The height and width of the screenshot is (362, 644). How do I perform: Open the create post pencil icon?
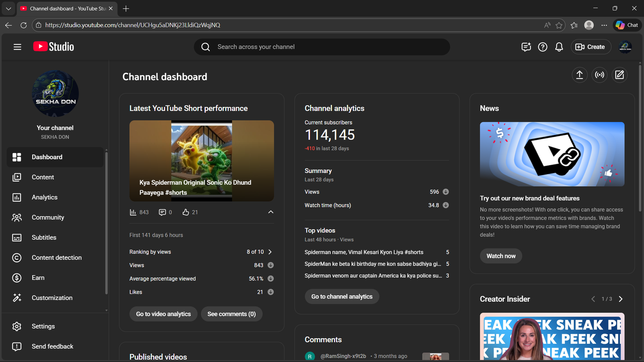click(x=619, y=75)
